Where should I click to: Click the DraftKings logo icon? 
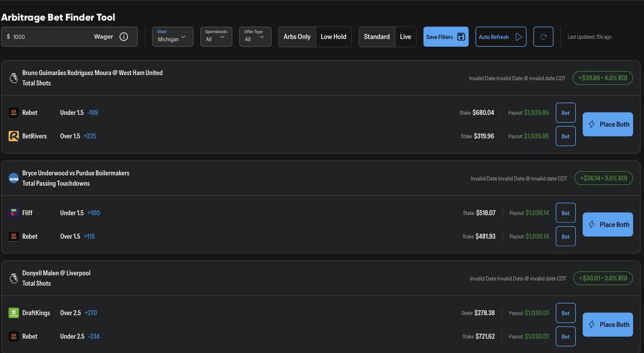point(14,313)
